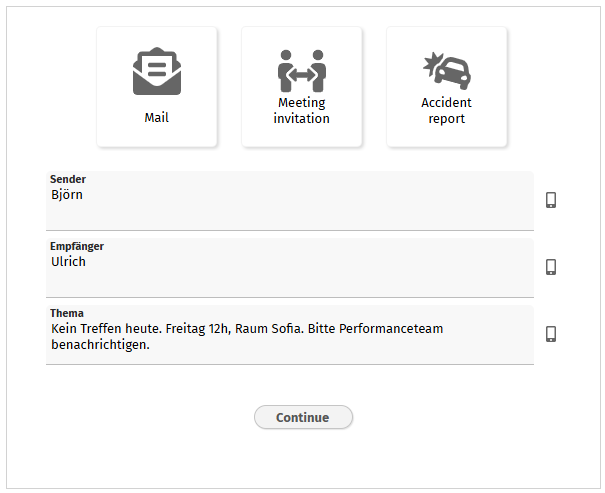Click the word "benachrichtigen" in Thema

[98, 345]
